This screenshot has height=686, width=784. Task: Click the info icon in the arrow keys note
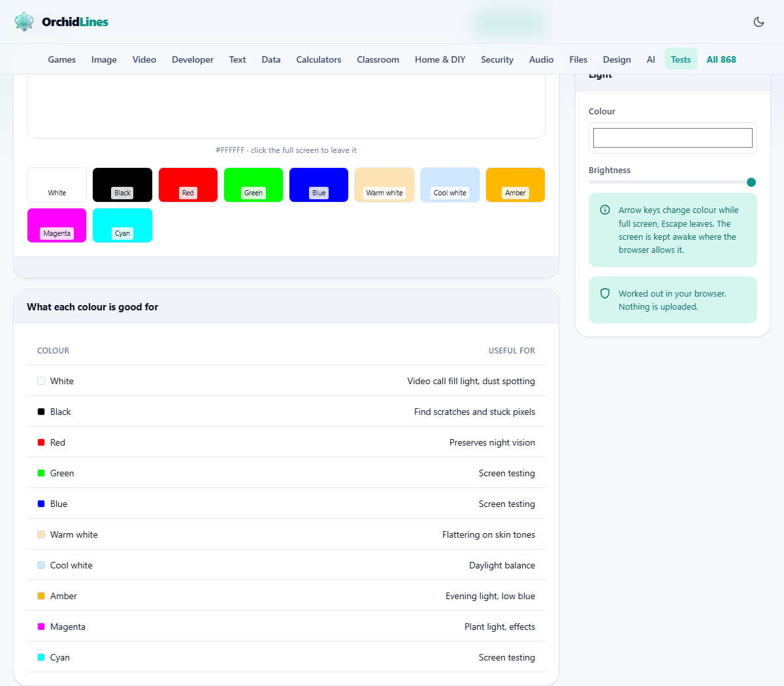click(x=605, y=210)
